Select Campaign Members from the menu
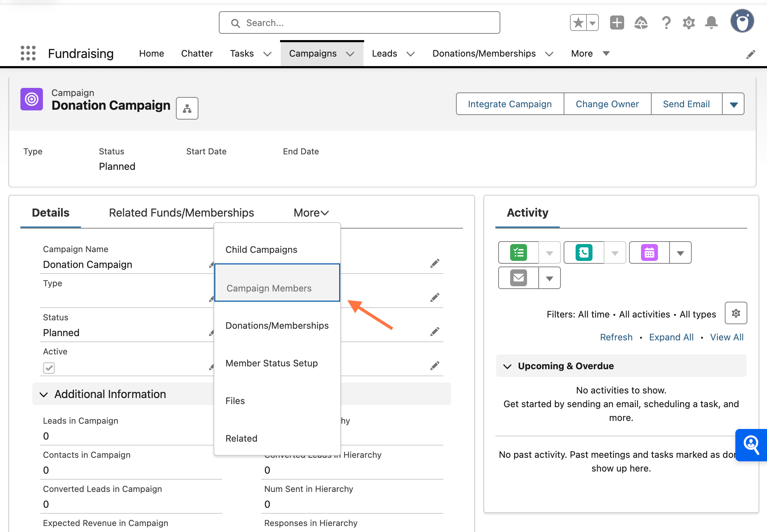Screen dimensions: 767x532 point(277,283)
